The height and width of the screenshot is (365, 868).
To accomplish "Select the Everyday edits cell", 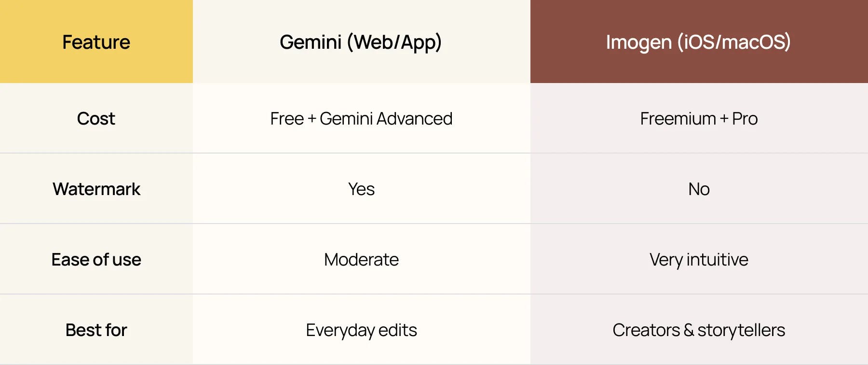I will [361, 330].
